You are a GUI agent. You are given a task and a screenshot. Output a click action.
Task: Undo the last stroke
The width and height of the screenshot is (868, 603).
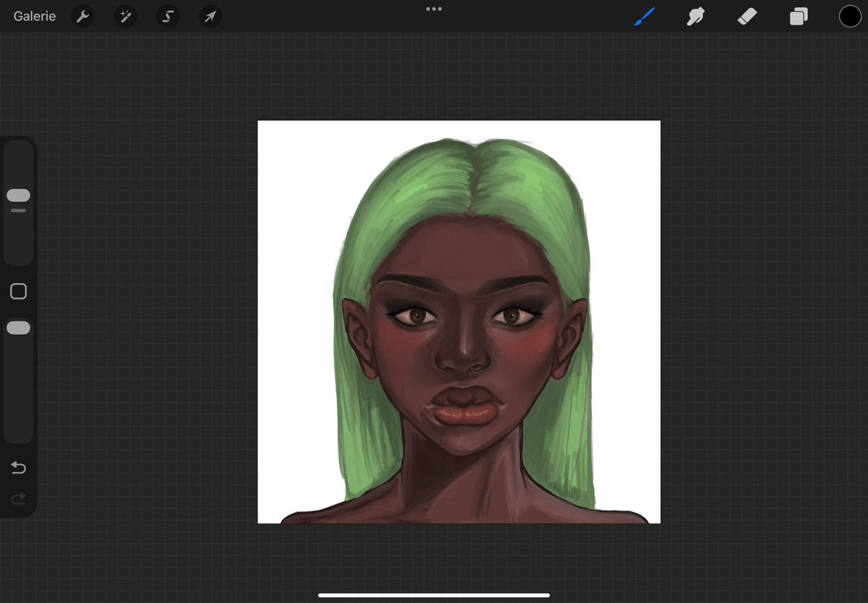point(18,468)
